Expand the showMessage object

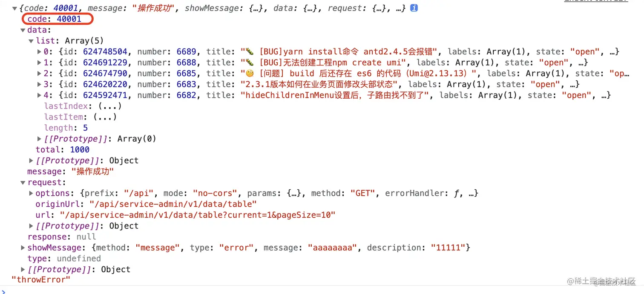[x=23, y=248]
